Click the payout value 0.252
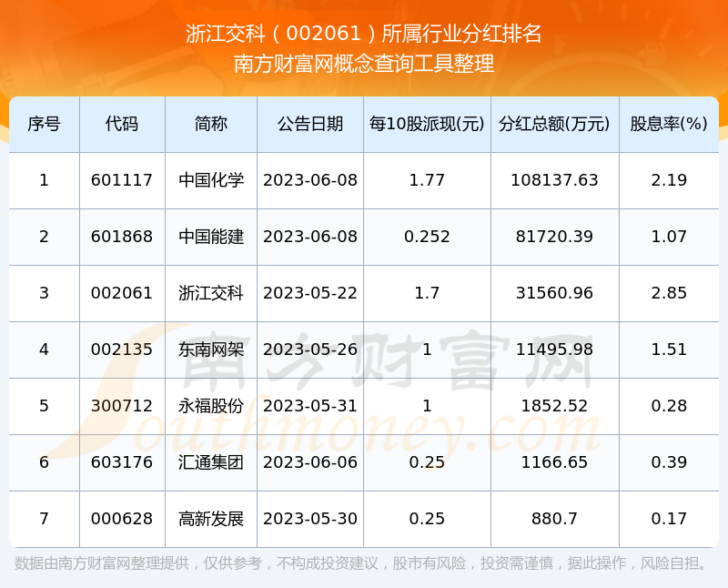 pyautogui.click(x=427, y=237)
